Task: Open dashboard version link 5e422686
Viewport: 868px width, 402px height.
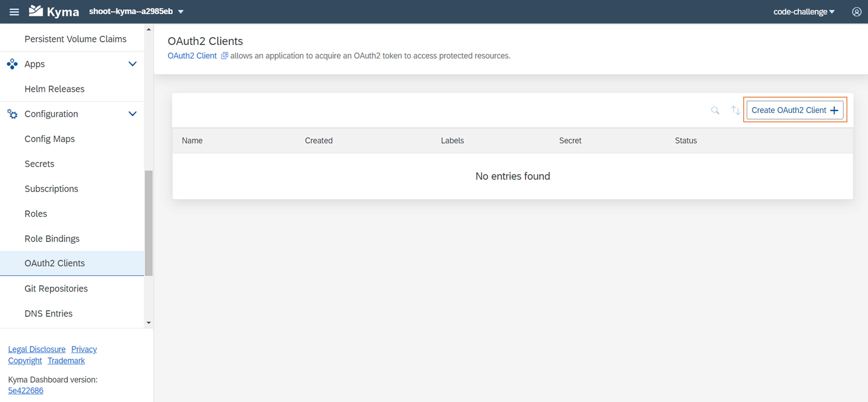Action: 26,391
